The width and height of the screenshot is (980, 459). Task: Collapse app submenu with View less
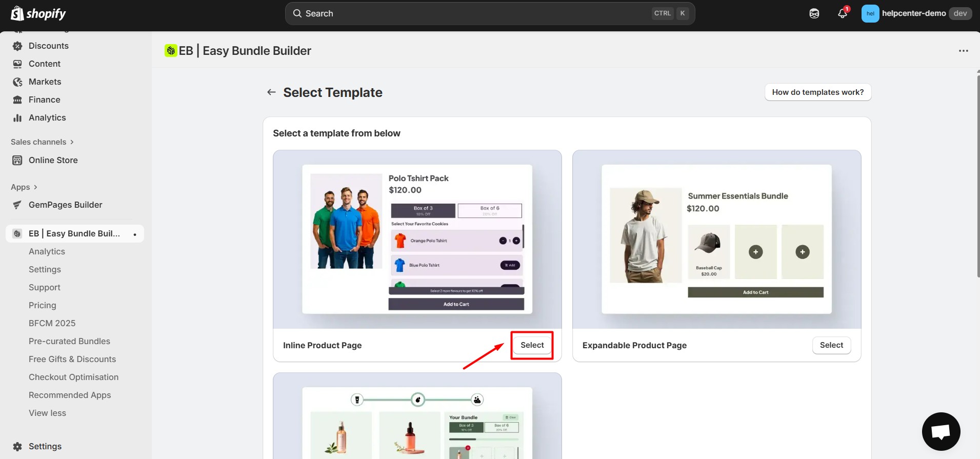click(x=47, y=413)
